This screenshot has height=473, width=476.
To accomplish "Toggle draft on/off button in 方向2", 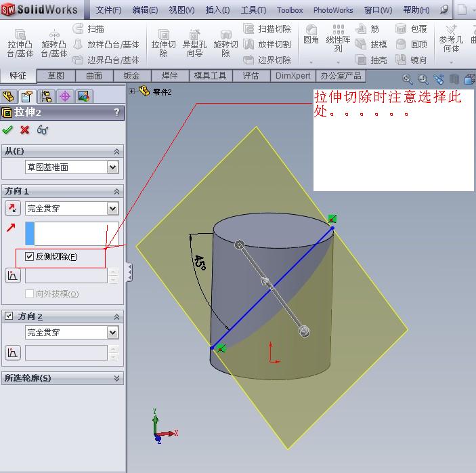I will click(x=13, y=352).
